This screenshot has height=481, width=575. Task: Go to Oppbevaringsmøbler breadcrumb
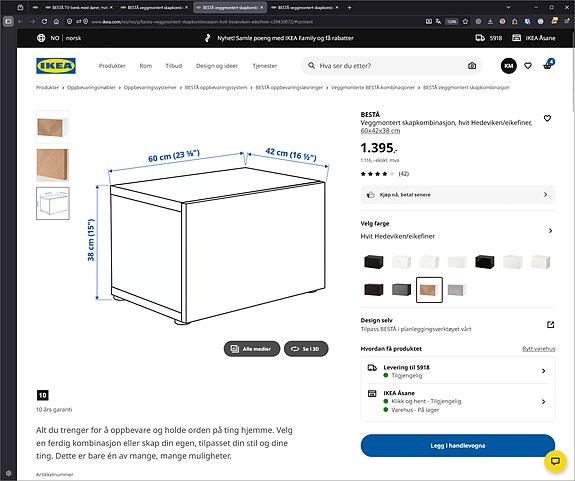(91, 87)
